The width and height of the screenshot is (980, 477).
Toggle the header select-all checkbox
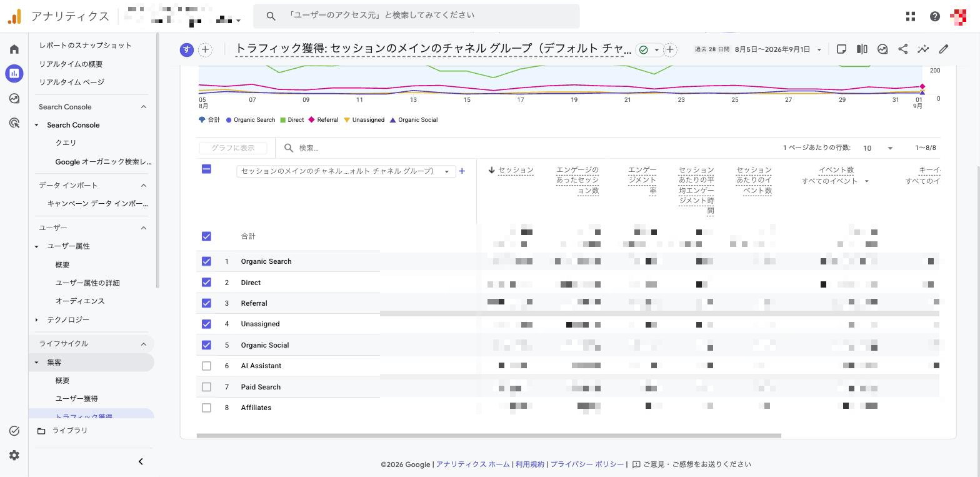[206, 169]
